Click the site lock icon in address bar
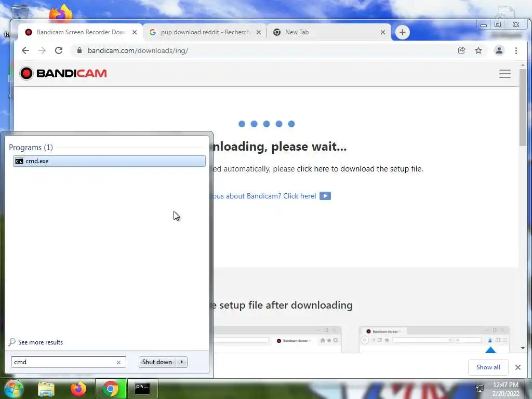The width and height of the screenshot is (532, 399). click(79, 50)
